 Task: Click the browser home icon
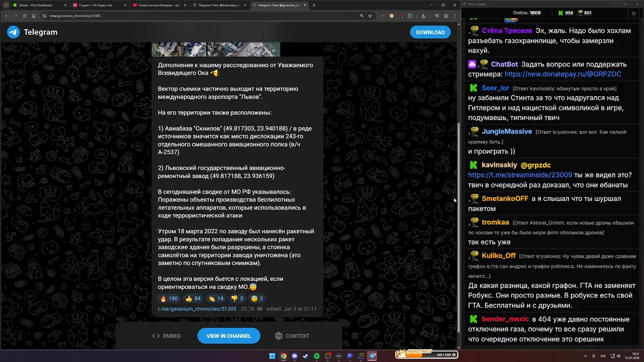pos(33,16)
